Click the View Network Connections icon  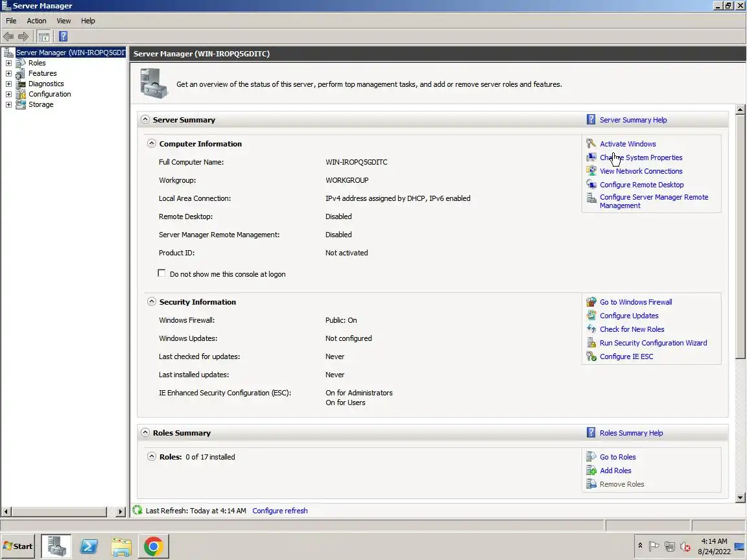pyautogui.click(x=591, y=171)
